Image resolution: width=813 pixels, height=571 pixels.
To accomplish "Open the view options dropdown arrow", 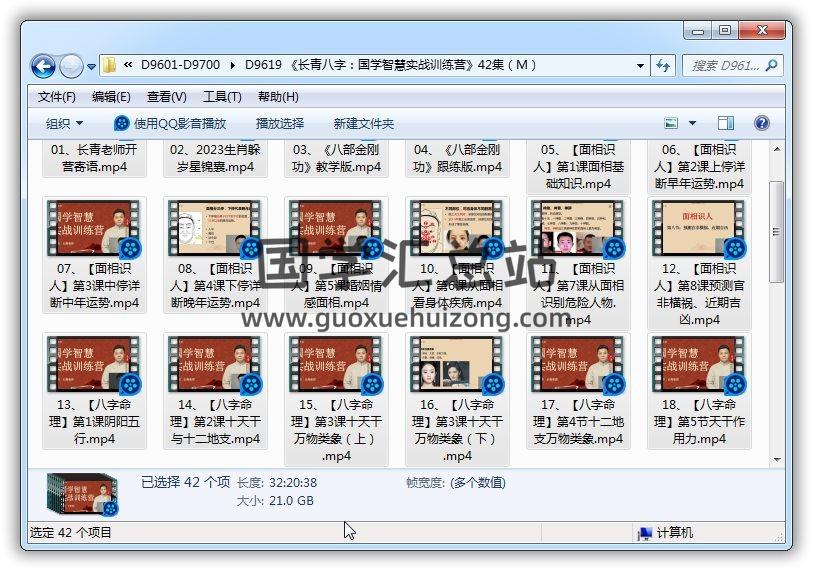I will point(692,123).
